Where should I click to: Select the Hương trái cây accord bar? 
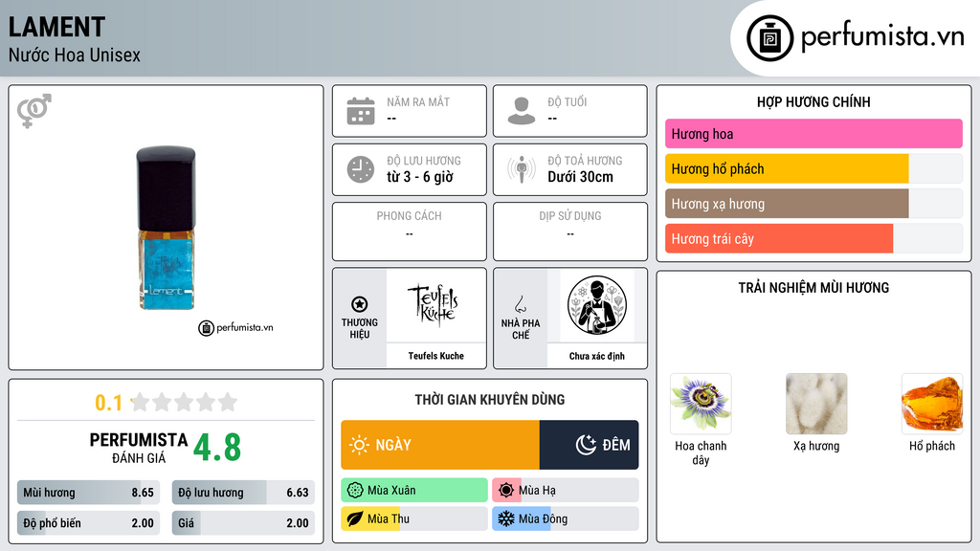(x=813, y=238)
